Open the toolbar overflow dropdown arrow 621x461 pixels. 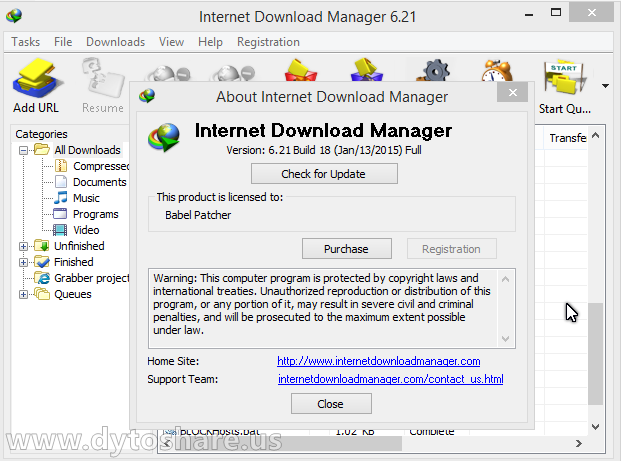pyautogui.click(x=605, y=86)
